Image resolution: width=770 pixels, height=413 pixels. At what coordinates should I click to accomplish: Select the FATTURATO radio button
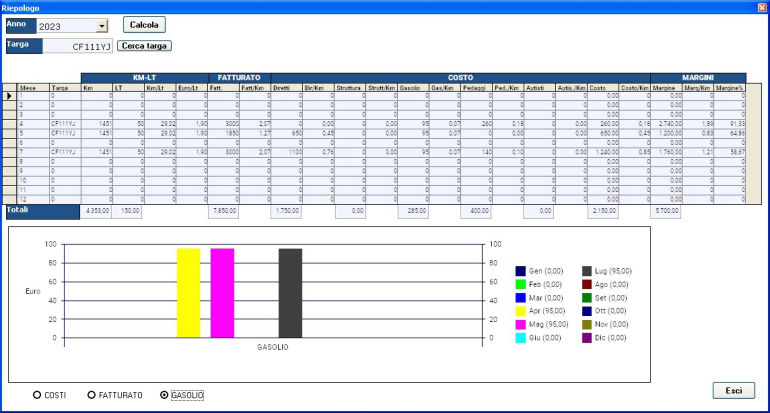[91, 395]
